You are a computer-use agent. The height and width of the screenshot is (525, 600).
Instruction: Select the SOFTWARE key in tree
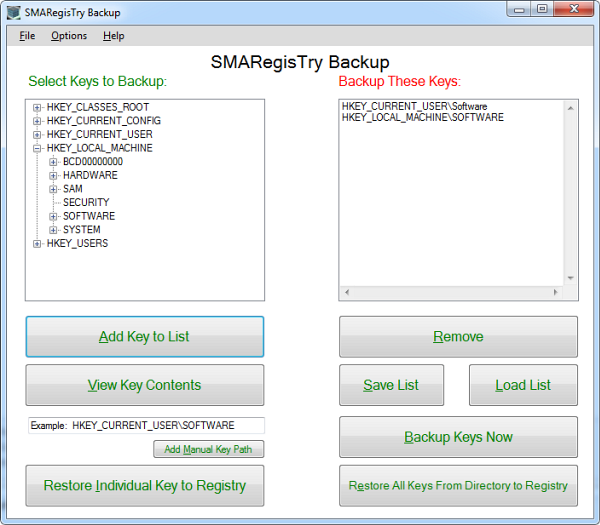tap(89, 216)
